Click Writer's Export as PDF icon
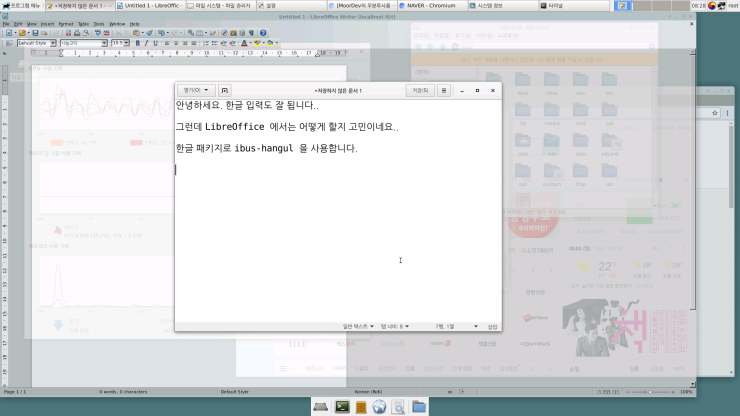The height and width of the screenshot is (416, 740). (x=68, y=33)
